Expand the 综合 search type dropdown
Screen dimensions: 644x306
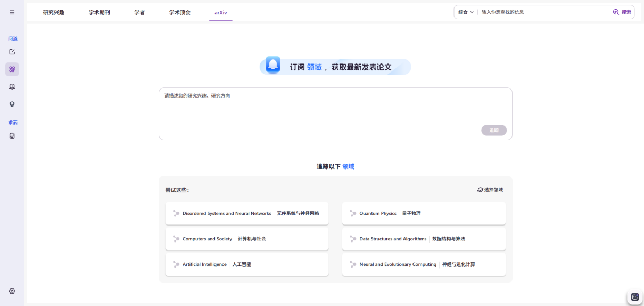click(466, 12)
